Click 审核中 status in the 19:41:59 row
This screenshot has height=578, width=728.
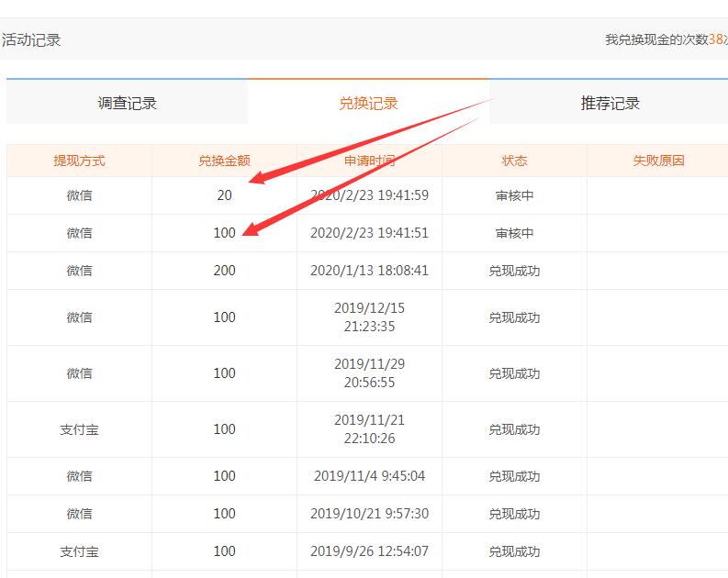[514, 195]
